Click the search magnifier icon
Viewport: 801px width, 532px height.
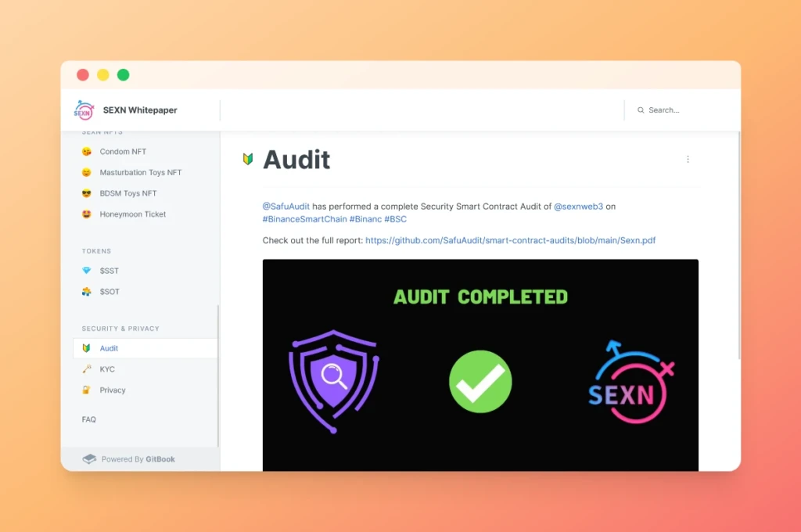[x=641, y=110]
